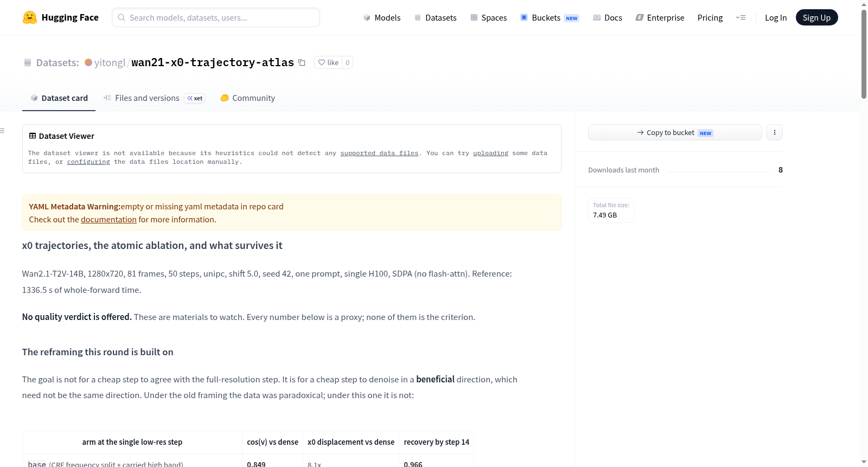Viewport: 868px width, 467px height.
Task: Click the 'x0 trajectories, the atomic ablation' heading
Action: 152,246
